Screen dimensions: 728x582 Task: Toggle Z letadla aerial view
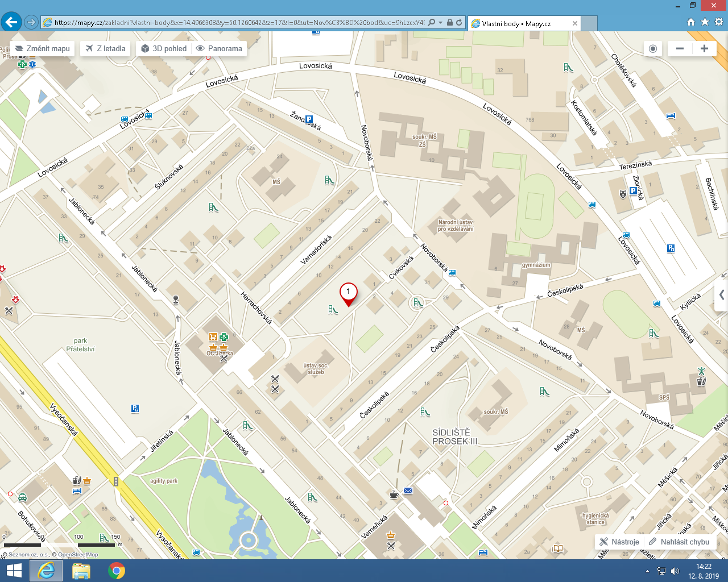[x=105, y=48]
